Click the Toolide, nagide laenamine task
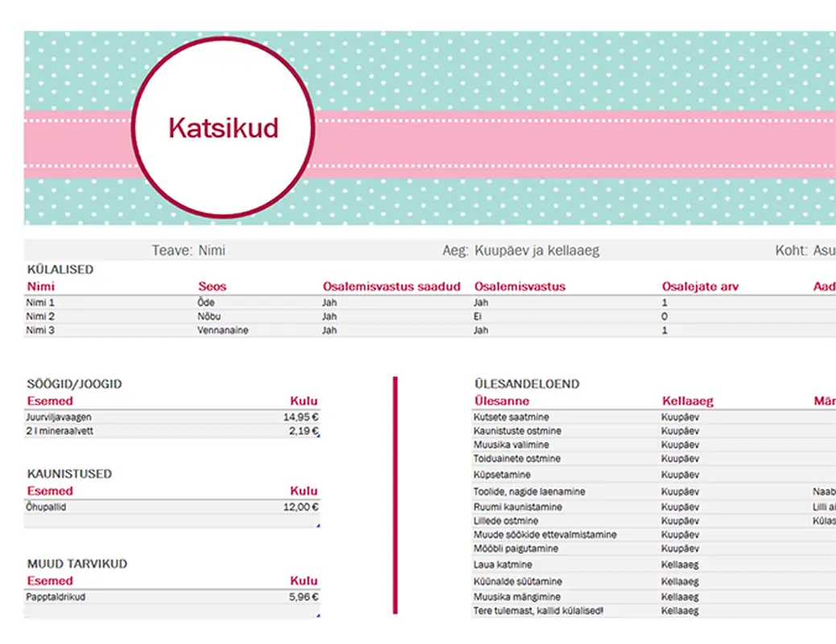 529,492
